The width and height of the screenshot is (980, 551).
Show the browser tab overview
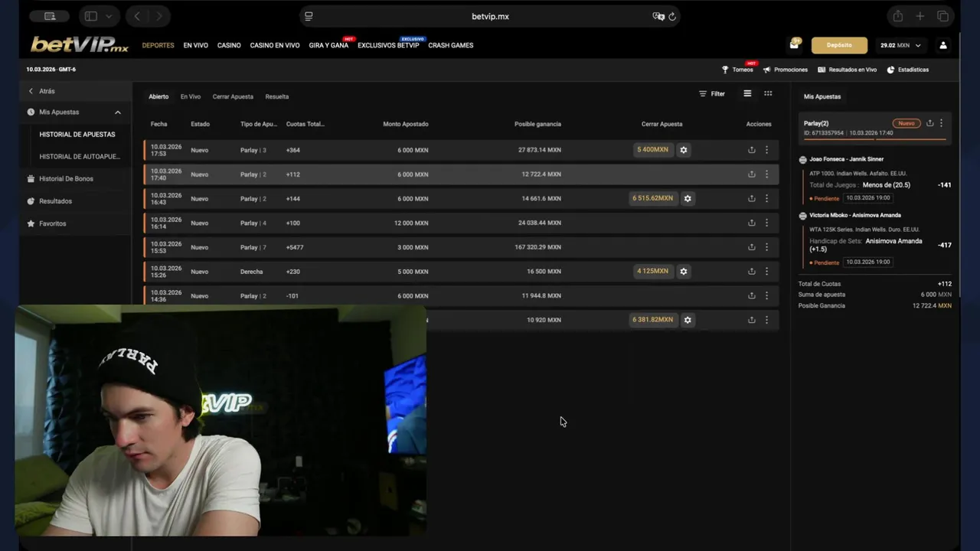point(942,16)
